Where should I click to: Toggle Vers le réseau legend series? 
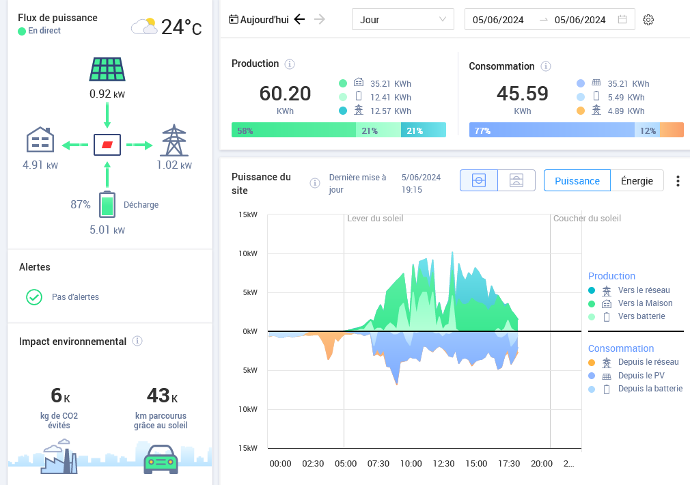tap(629, 290)
